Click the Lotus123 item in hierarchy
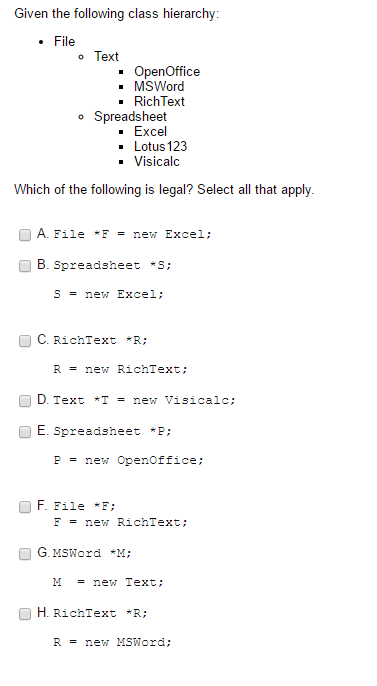The width and height of the screenshot is (377, 686). [x=161, y=146]
